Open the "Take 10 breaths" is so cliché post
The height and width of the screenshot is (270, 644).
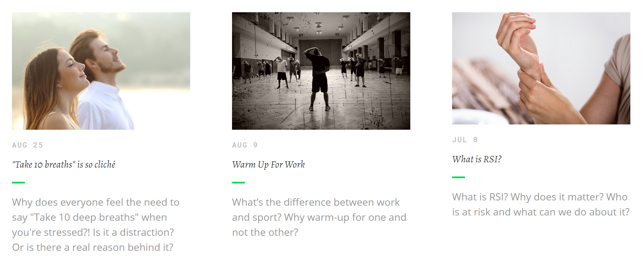[x=64, y=165]
